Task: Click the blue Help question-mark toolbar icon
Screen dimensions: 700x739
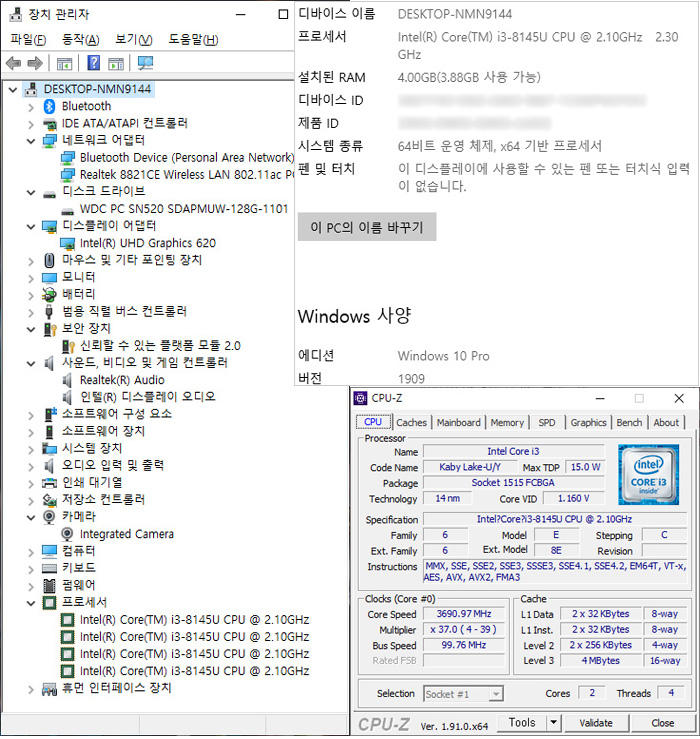Action: click(94, 63)
